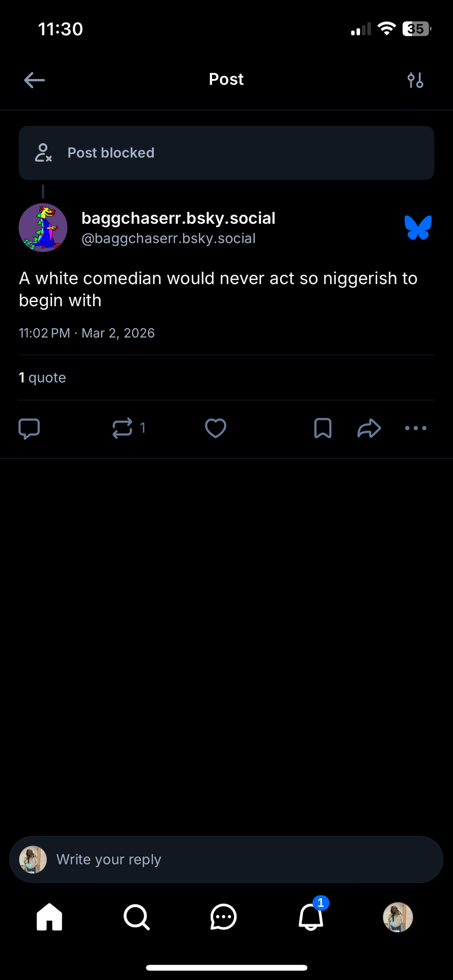Screen dimensions: 453x980
Task: Tap the @baggchaserr.bsky.social handle
Action: point(168,239)
